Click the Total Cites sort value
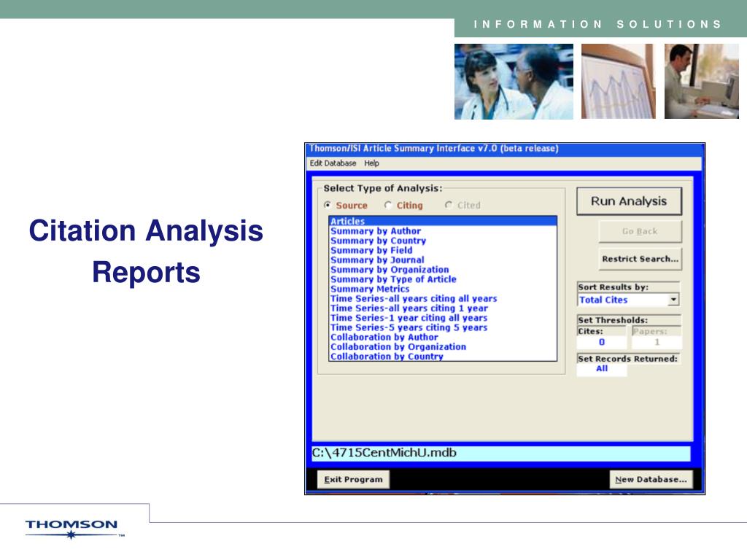Viewport: 747px width, 560px height. pos(603,300)
